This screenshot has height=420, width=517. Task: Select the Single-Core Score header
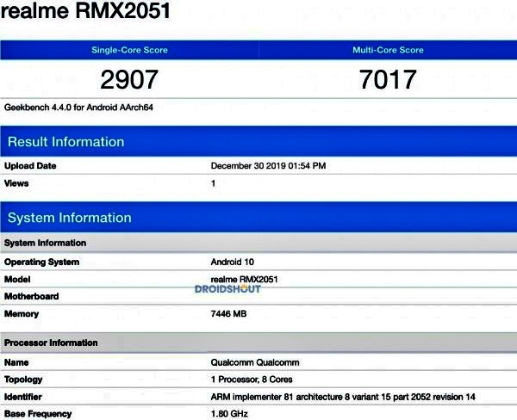click(129, 50)
